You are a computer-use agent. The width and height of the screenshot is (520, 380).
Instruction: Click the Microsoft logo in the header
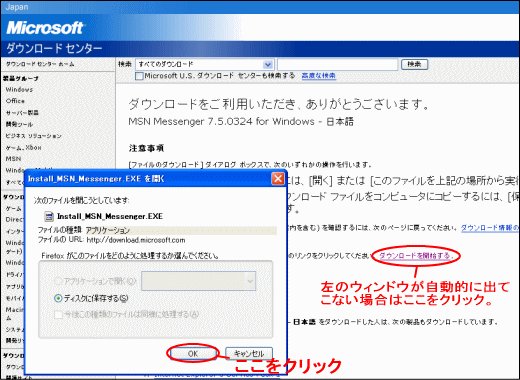[x=45, y=28]
